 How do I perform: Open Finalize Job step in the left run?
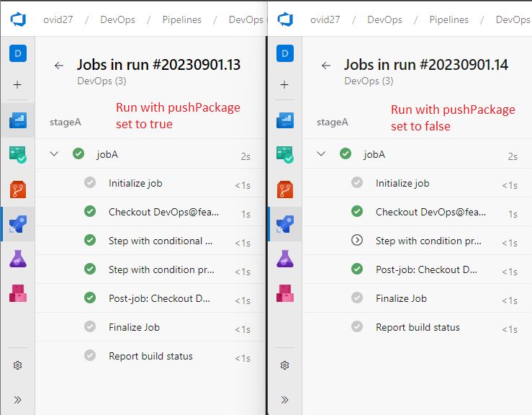(x=150, y=327)
